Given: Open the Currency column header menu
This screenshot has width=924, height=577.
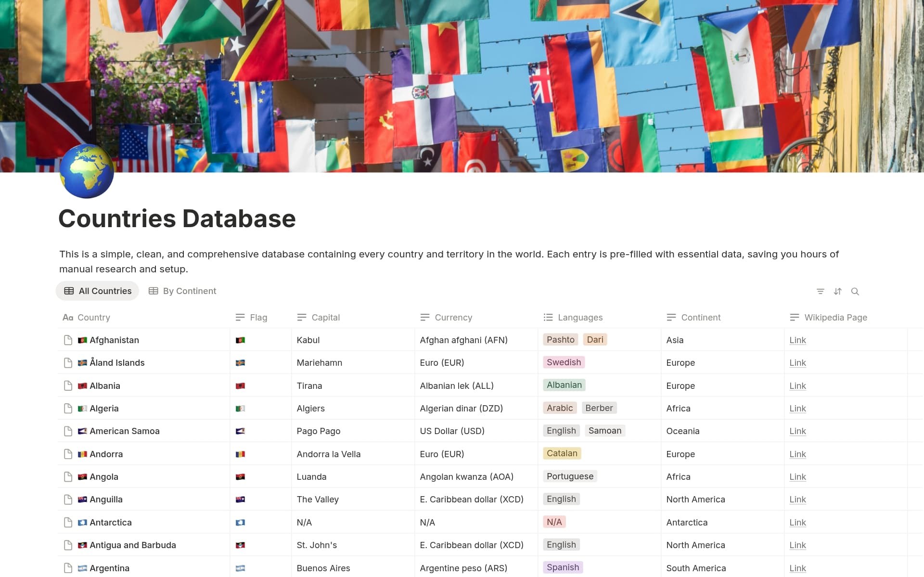Looking at the screenshot, I should click(x=453, y=317).
